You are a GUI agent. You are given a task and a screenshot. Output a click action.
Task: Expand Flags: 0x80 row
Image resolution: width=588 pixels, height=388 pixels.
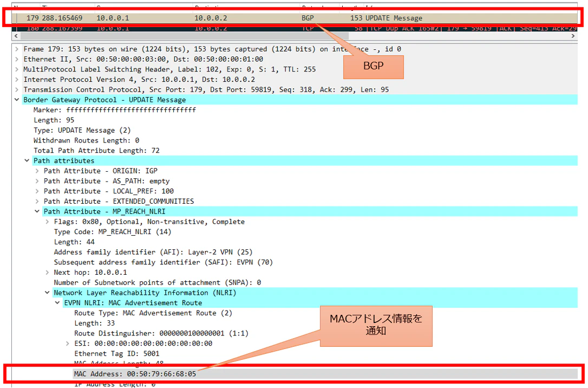click(47, 222)
